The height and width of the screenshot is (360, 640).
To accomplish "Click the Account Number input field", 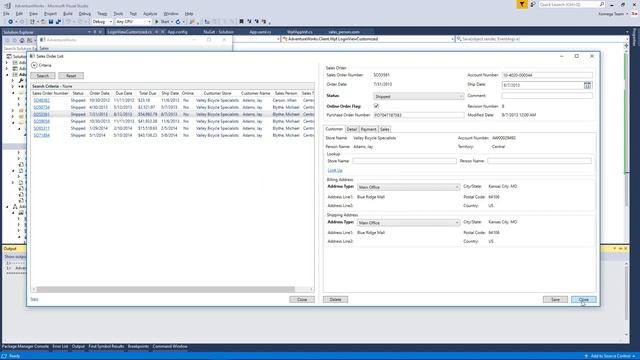I will pos(547,75).
